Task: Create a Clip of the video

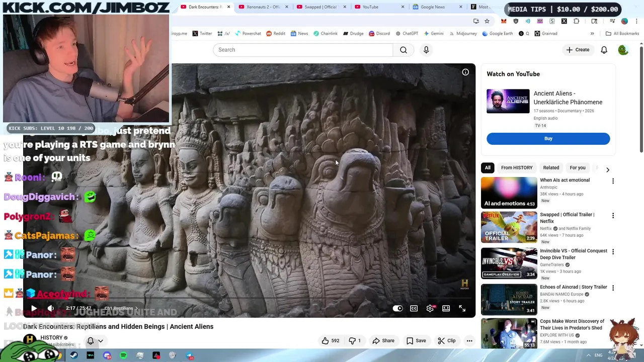Action: click(x=446, y=341)
